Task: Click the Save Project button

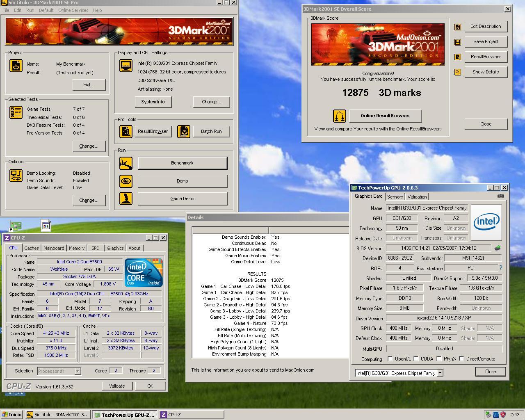Action: [486, 42]
